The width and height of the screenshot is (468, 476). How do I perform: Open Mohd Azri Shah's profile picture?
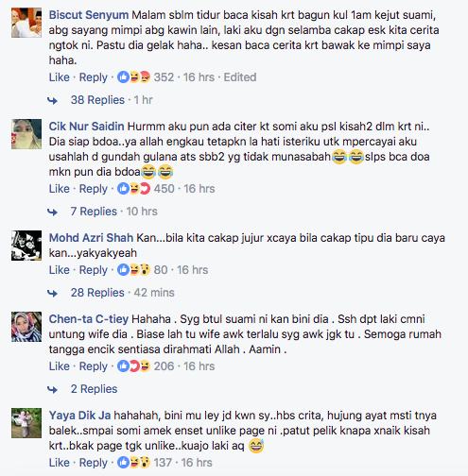point(26,246)
